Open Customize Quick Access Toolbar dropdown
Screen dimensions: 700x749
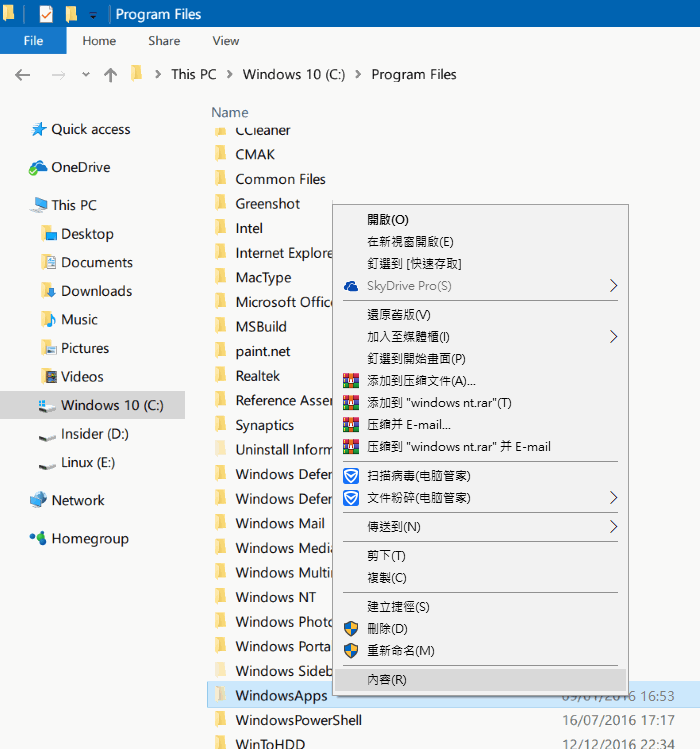(x=93, y=16)
